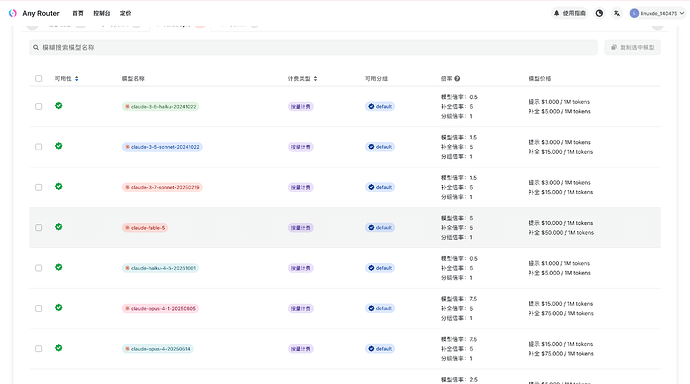
Task: Click 按量计费 tag in claude-fable-5 row
Action: (301, 228)
